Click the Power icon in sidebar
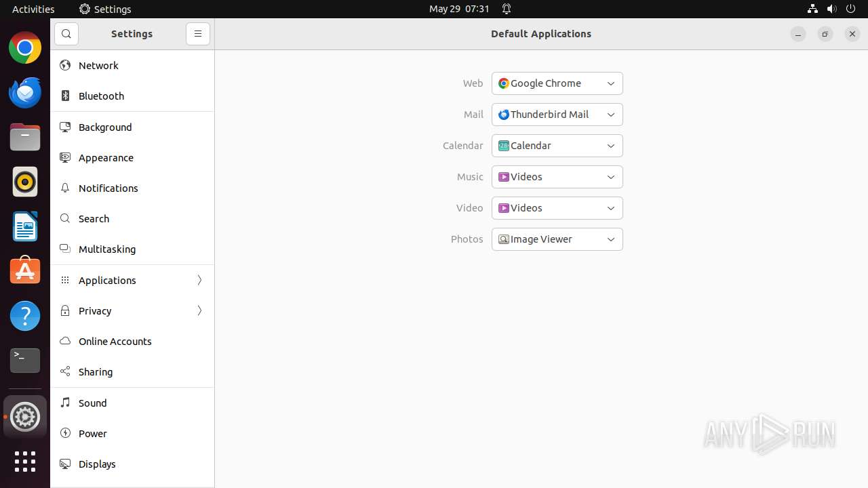The image size is (868, 488). pyautogui.click(x=65, y=434)
